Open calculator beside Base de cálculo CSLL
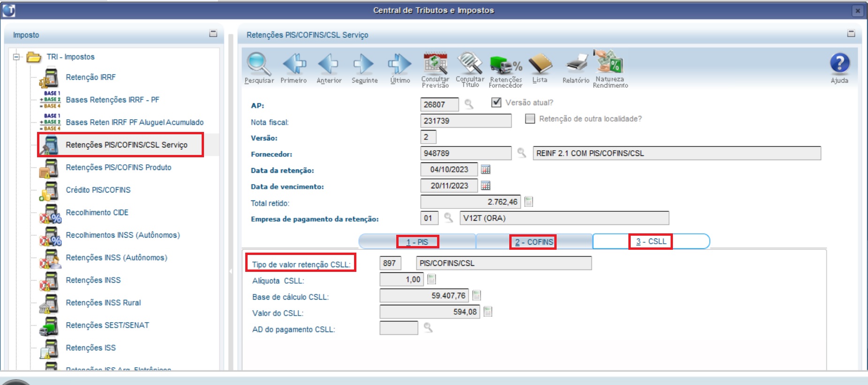Screen dimensions: 868x385 coord(476,295)
